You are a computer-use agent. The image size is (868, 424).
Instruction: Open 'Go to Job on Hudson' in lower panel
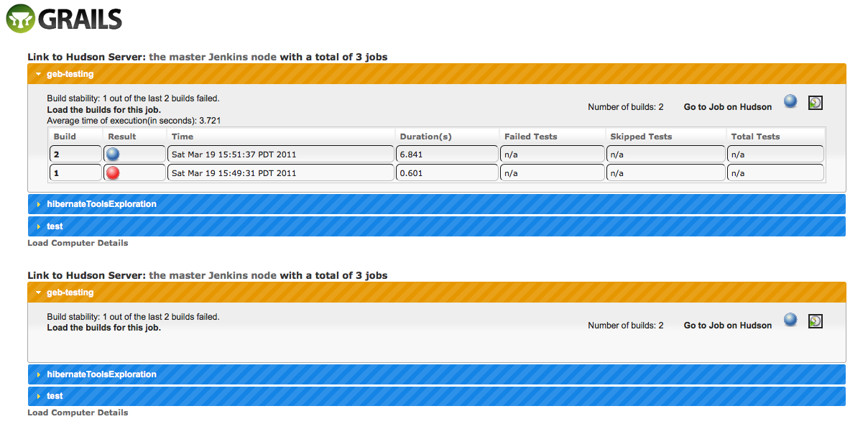(728, 326)
